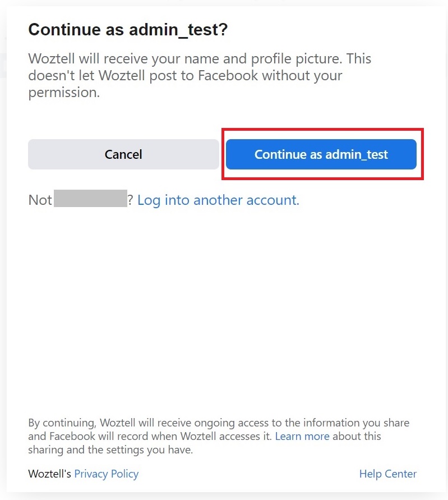Image resolution: width=448 pixels, height=500 pixels.
Task: Click 'sharing and the settings you have' text
Action: 110,449
